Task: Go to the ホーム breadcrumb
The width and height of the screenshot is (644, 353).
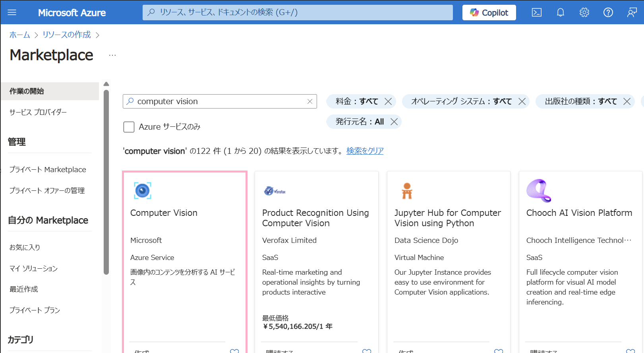Action: pos(20,35)
